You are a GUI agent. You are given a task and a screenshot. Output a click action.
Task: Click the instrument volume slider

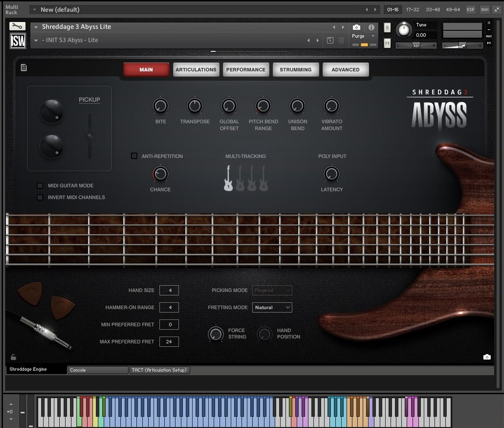coord(462,45)
